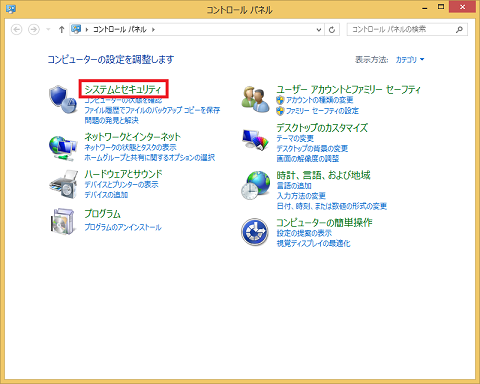Expand chevron before コントロール パネル breadcrumb
480x384 pixels.
[87, 30]
